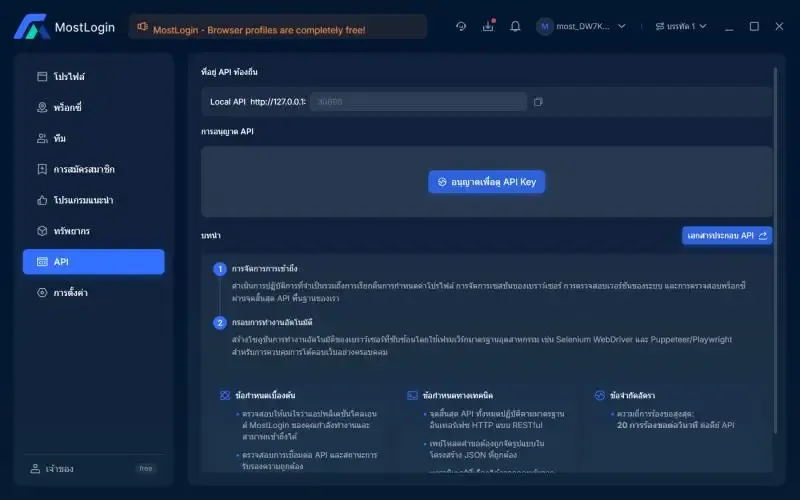Image resolution: width=800 pixels, height=500 pixels.
Task: Click the ข้อกำหนดทางเทคนิค technical requirements icon
Action: [x=412, y=395]
